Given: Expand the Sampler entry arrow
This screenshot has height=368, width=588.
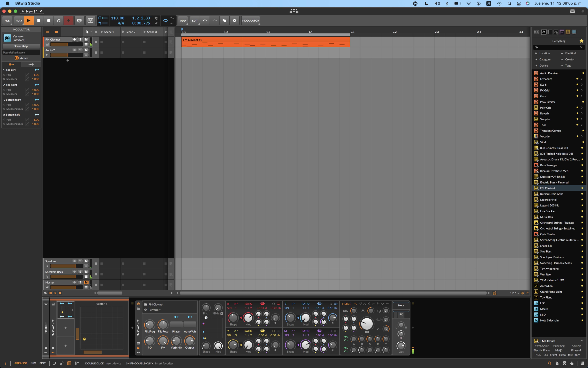Looking at the screenshot, I should point(582,119).
